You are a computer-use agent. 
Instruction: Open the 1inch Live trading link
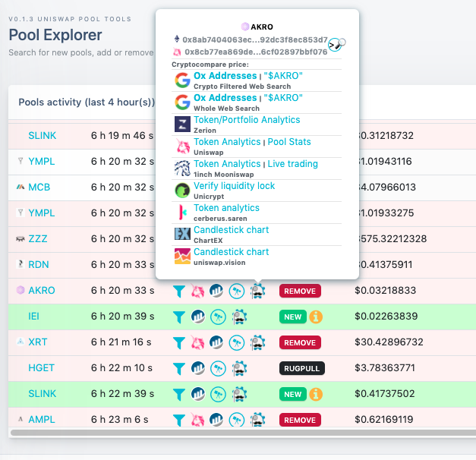point(292,164)
